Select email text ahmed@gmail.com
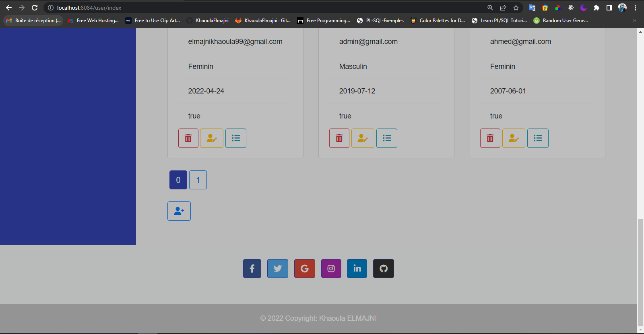The height and width of the screenshot is (334, 644). 520,41
